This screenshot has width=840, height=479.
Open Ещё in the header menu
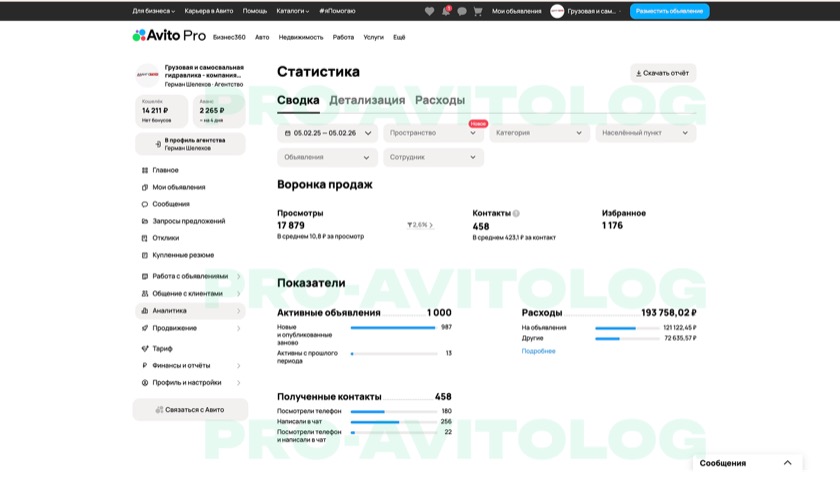point(399,38)
